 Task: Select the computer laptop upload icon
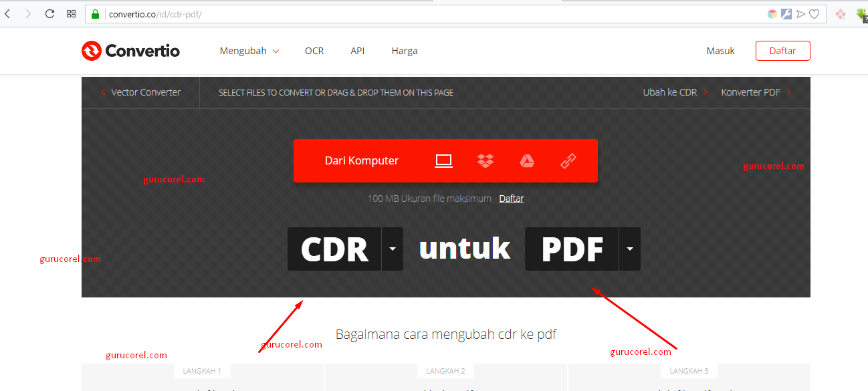444,160
